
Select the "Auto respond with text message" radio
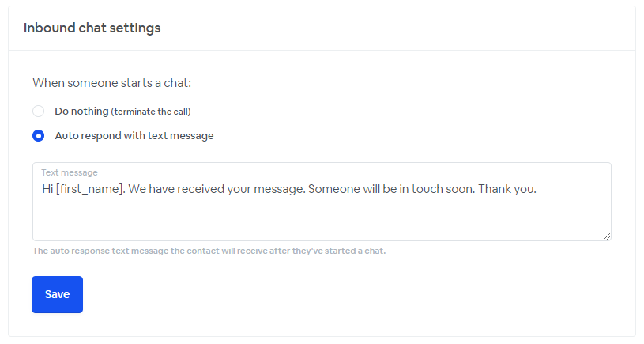tap(38, 136)
